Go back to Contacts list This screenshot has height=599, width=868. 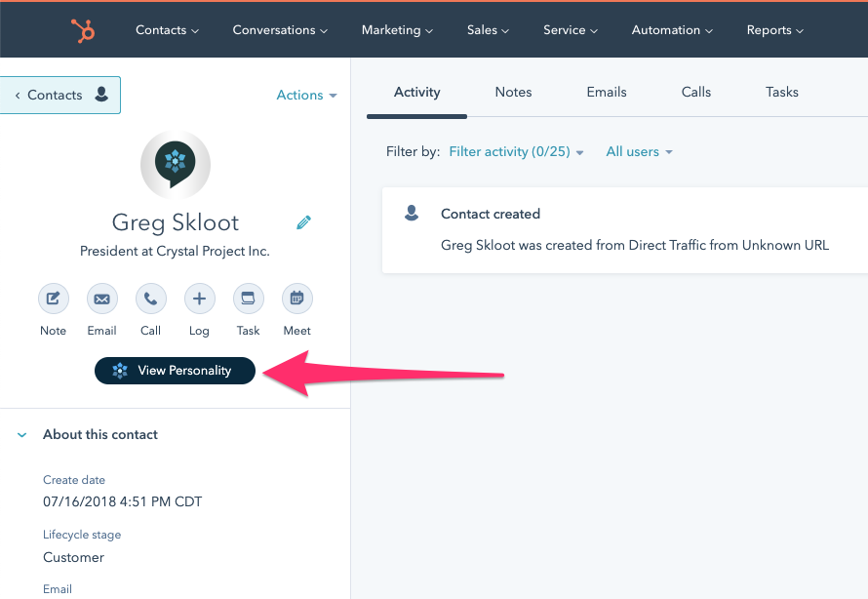point(59,96)
